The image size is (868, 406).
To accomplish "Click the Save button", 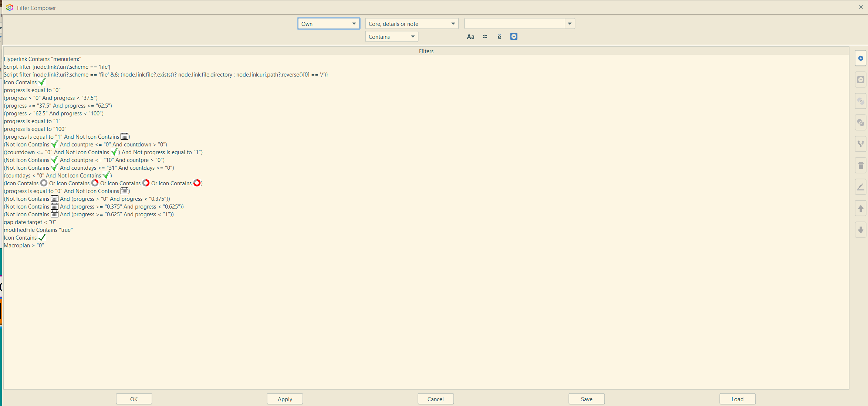I will tap(587, 399).
